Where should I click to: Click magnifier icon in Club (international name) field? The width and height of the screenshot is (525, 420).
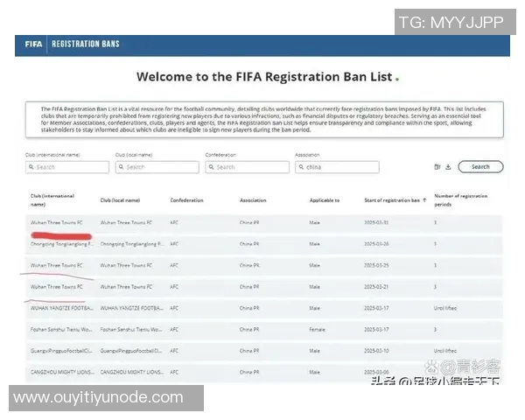pos(31,167)
